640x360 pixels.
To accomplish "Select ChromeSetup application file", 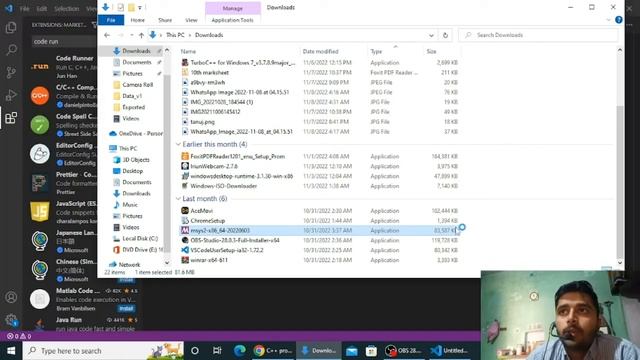I will 320,221.
